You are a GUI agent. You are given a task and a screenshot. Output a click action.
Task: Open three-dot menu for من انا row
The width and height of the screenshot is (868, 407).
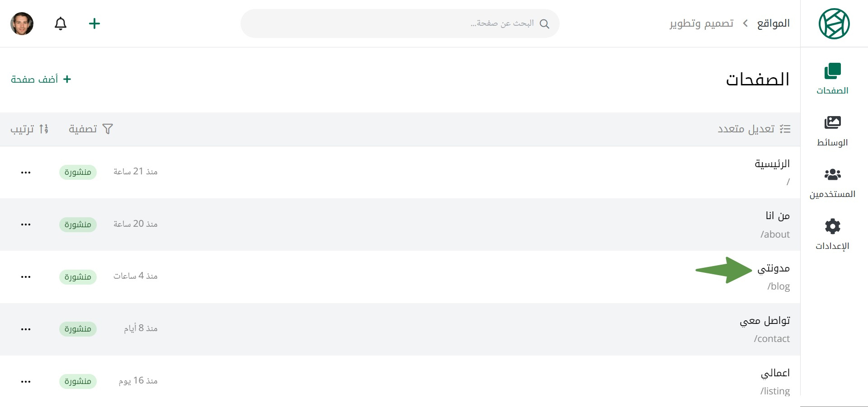click(26, 225)
